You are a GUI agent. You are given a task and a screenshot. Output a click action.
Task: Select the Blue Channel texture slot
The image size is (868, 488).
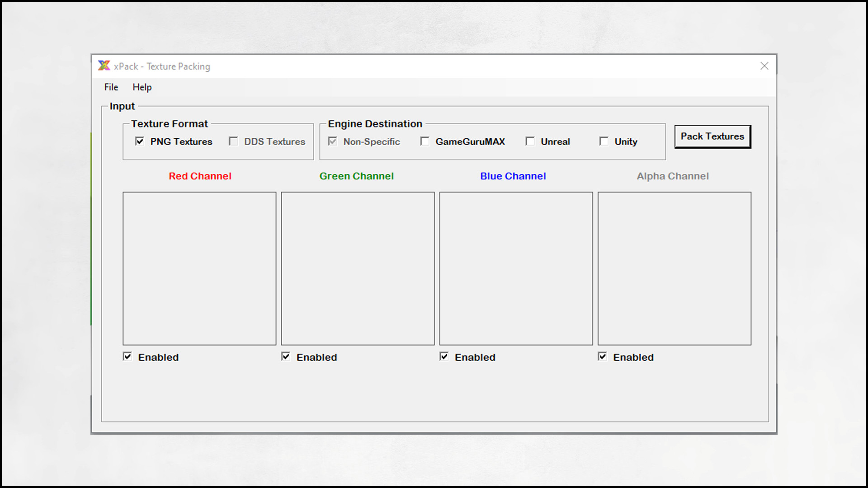pyautogui.click(x=515, y=269)
